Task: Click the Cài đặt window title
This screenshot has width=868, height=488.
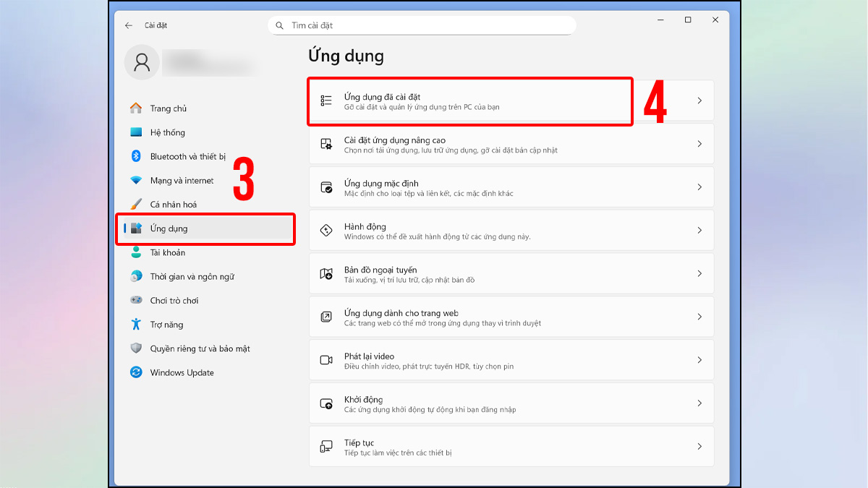Action: 156,25
